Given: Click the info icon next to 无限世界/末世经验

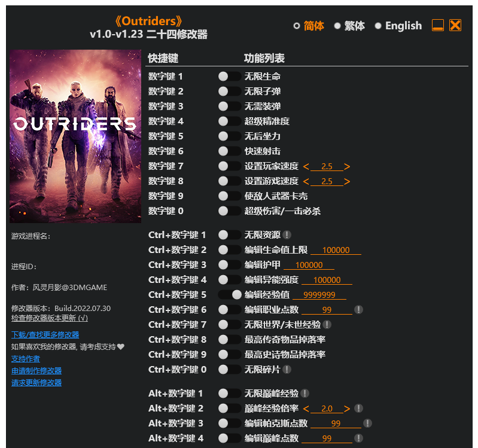Looking at the screenshot, I should (327, 325).
